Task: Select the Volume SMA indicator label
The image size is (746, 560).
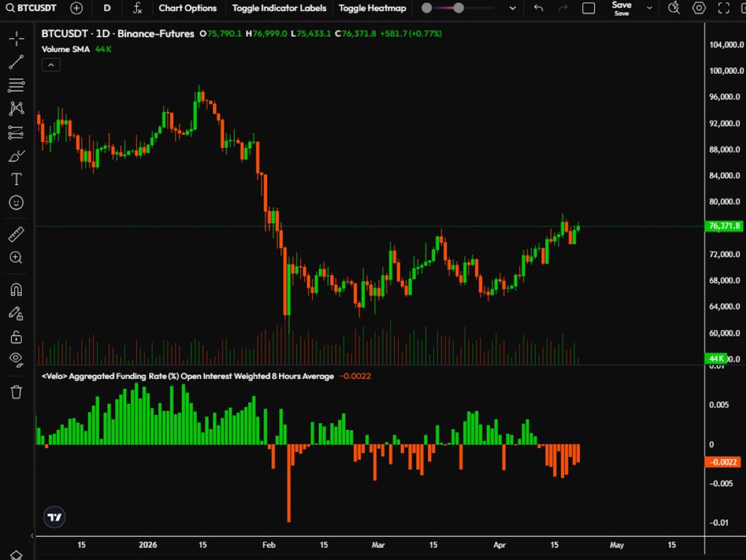Action: pos(66,49)
